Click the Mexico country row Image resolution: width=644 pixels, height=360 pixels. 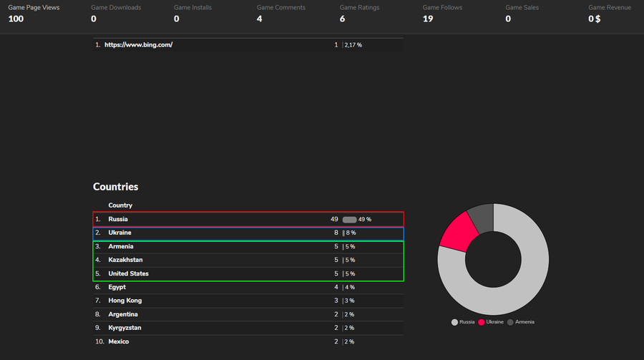[x=248, y=341]
